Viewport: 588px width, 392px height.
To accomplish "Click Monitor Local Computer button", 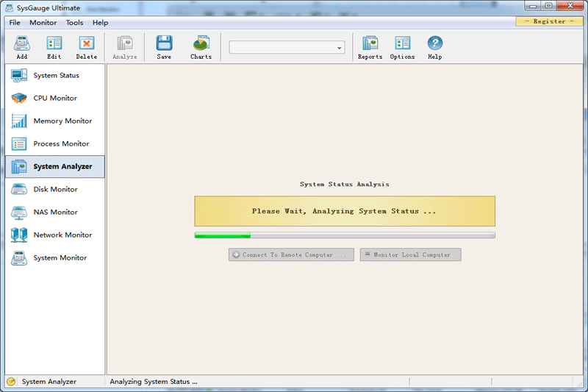I will (411, 254).
